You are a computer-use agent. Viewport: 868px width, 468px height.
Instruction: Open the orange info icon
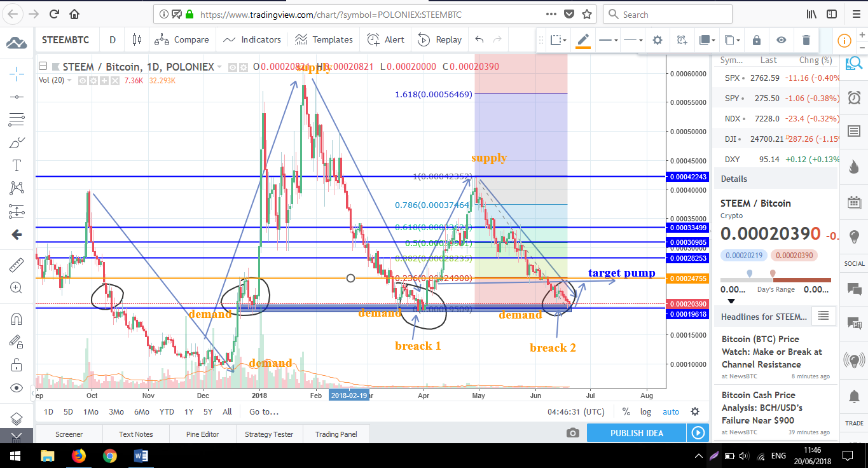pos(844,40)
